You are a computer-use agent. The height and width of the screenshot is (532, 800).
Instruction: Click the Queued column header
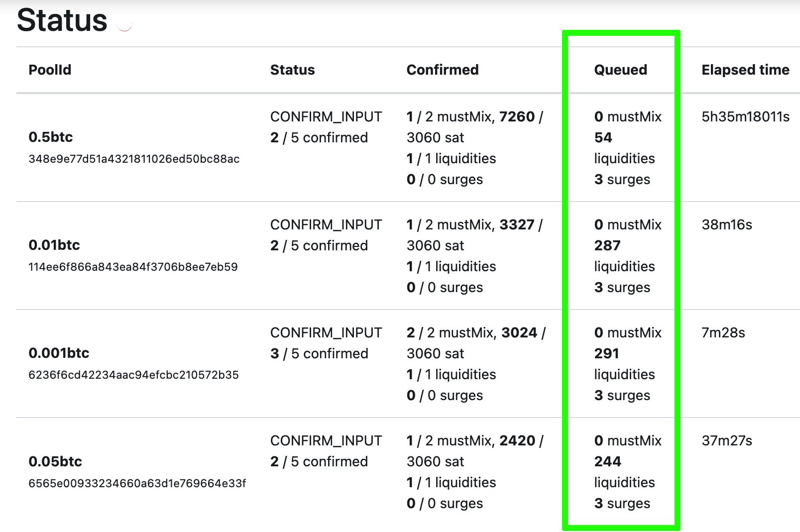[x=620, y=70]
